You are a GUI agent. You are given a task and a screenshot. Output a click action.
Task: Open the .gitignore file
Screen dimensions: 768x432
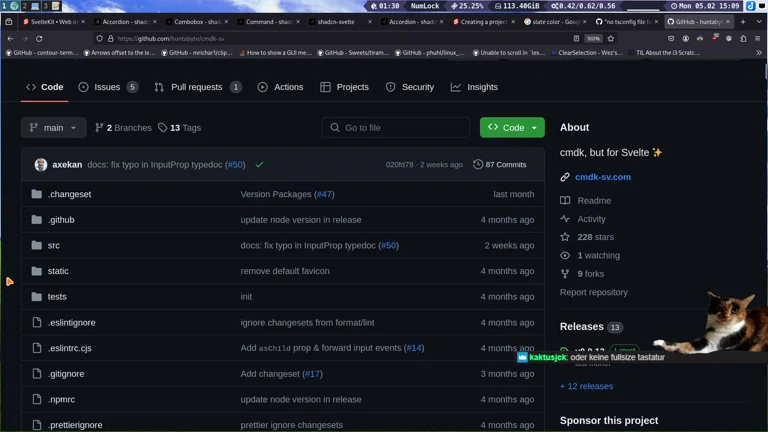pyautogui.click(x=66, y=374)
